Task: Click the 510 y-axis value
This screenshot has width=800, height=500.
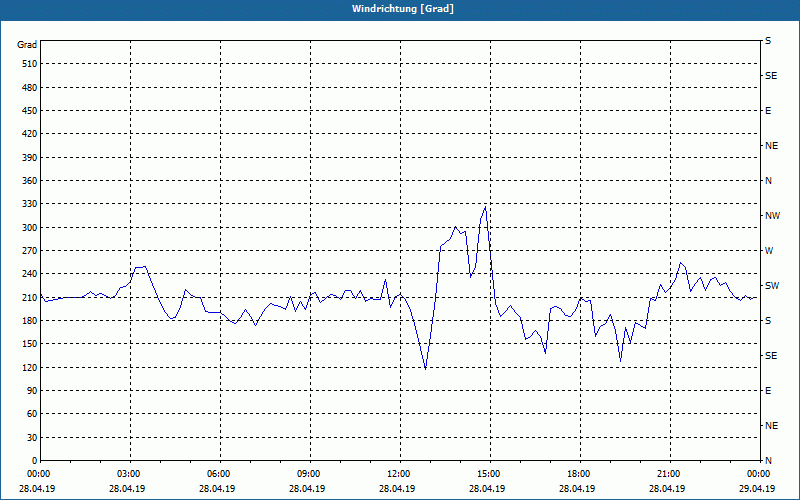Action: coord(30,64)
